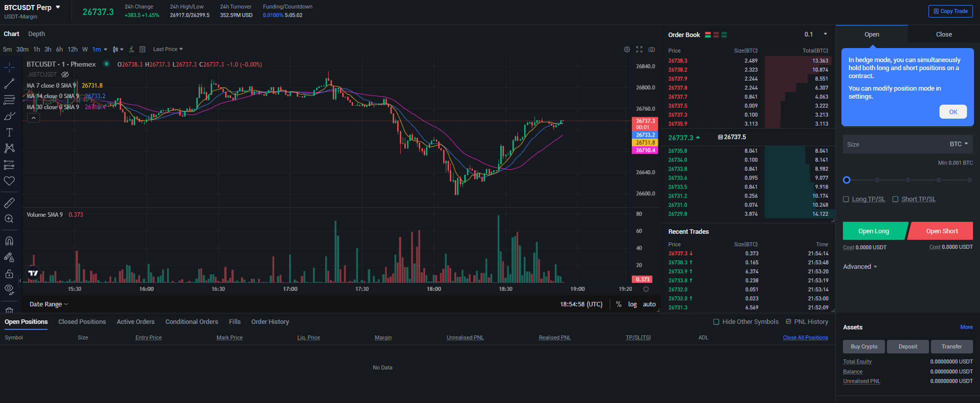Viewport: 980px width, 403px height.
Task: Toggle the lock all drawings icon
Action: click(x=9, y=273)
